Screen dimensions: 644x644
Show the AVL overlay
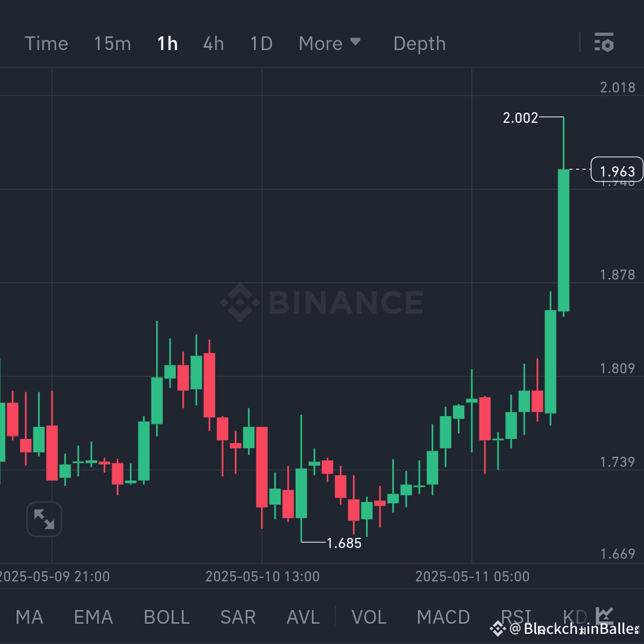303,617
